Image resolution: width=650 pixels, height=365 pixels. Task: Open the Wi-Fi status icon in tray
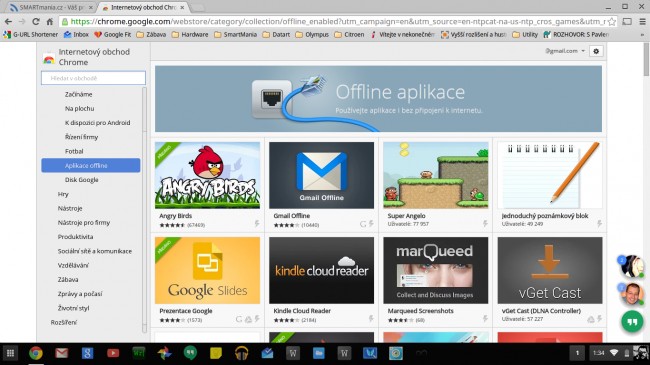(614, 353)
